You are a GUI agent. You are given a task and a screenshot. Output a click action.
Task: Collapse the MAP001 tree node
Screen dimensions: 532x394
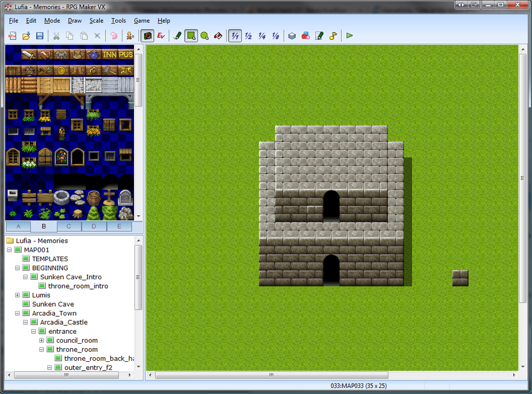(9, 250)
